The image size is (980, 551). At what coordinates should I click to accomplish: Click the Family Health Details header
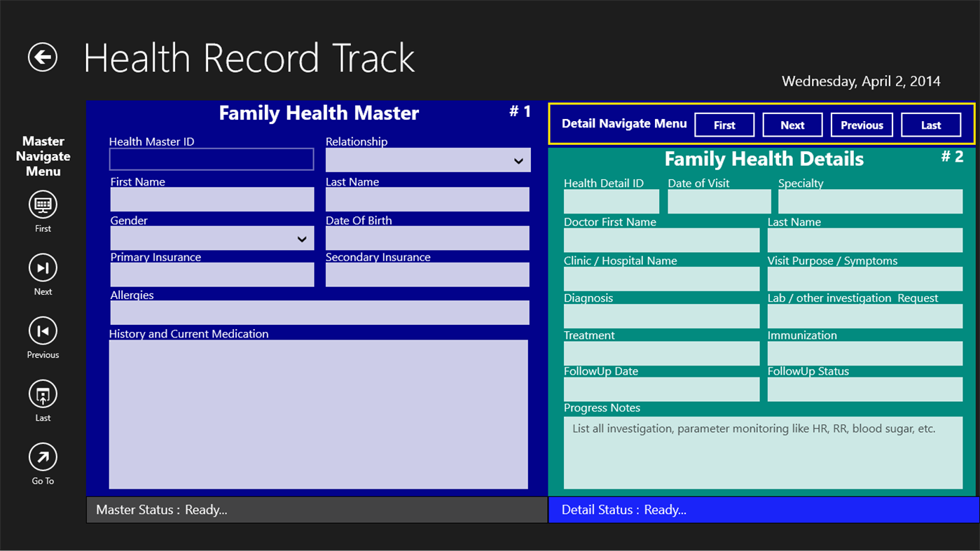pyautogui.click(x=764, y=158)
